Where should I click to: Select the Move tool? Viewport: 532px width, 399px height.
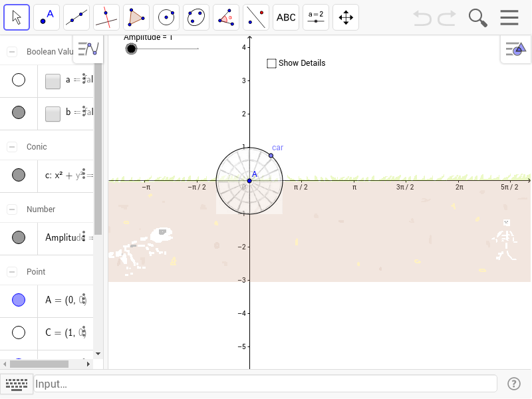click(x=16, y=17)
